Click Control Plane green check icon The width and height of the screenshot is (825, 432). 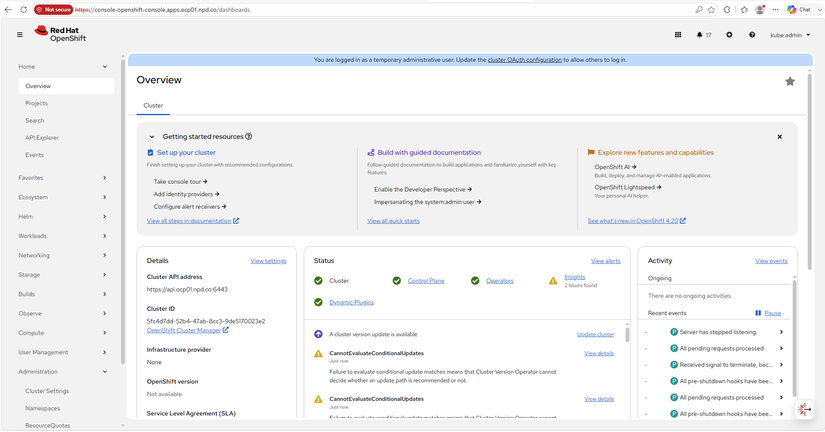click(397, 281)
